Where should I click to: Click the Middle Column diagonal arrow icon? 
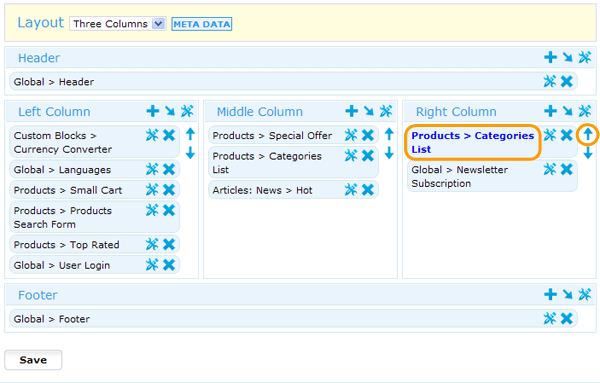(369, 111)
